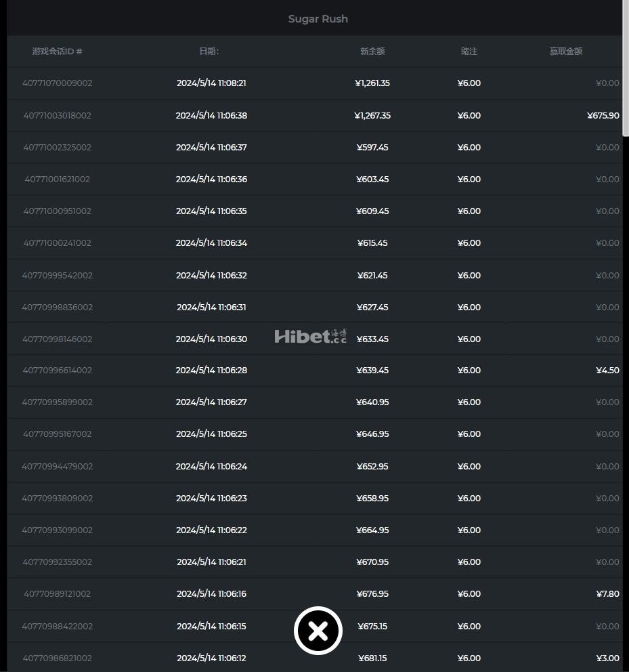
Task: Select session ID 40770993809002
Action: click(58, 498)
